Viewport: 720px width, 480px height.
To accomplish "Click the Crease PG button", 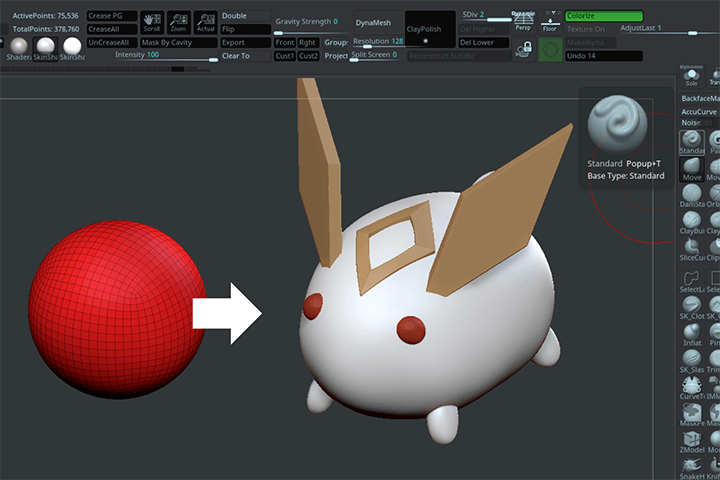I will click(x=112, y=16).
